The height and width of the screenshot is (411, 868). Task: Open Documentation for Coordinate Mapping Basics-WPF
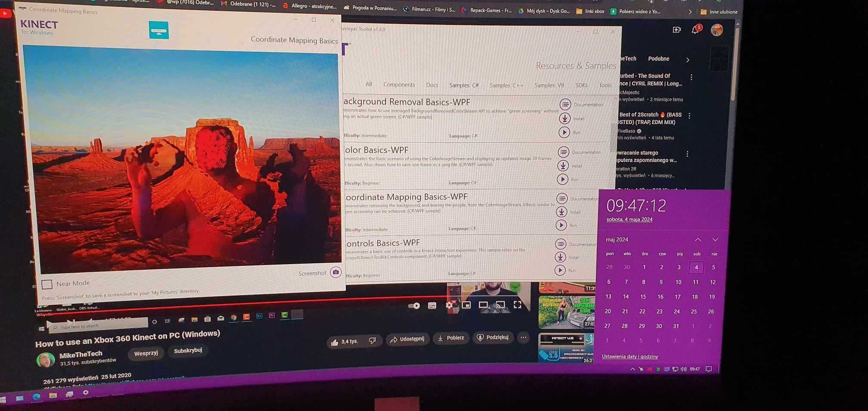point(562,198)
